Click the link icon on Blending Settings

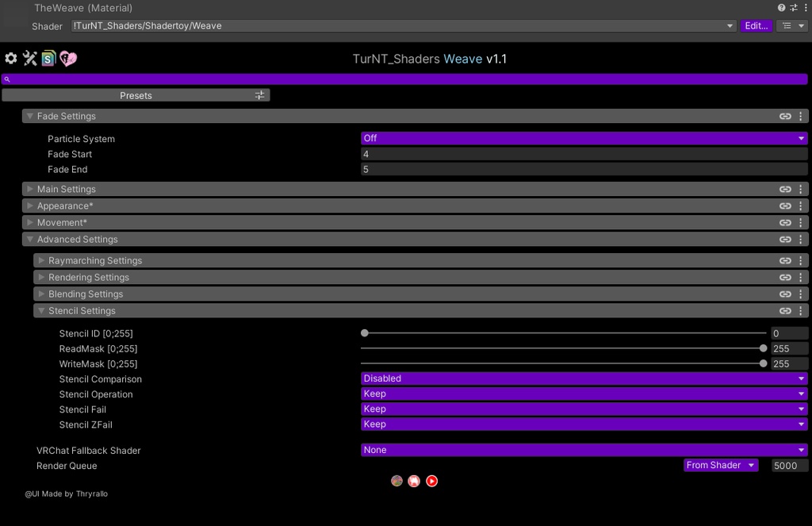(x=785, y=294)
